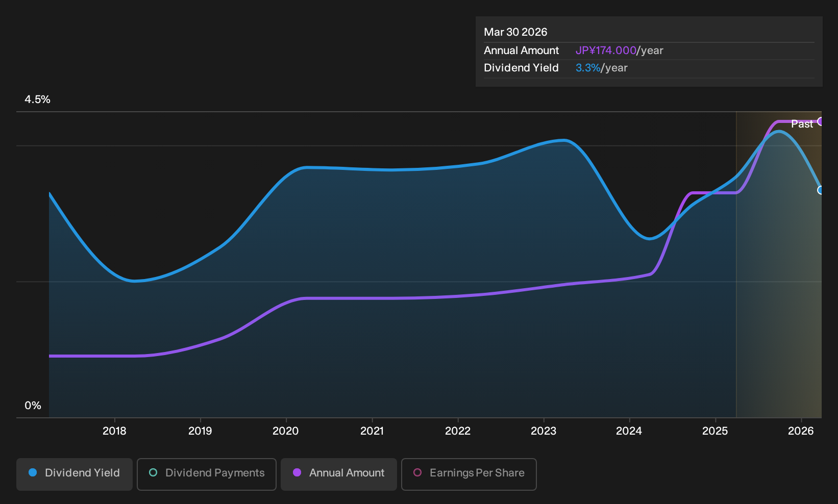Select the purple Annual Amount endpoint marker
838x504 pixels.
pyautogui.click(x=820, y=121)
